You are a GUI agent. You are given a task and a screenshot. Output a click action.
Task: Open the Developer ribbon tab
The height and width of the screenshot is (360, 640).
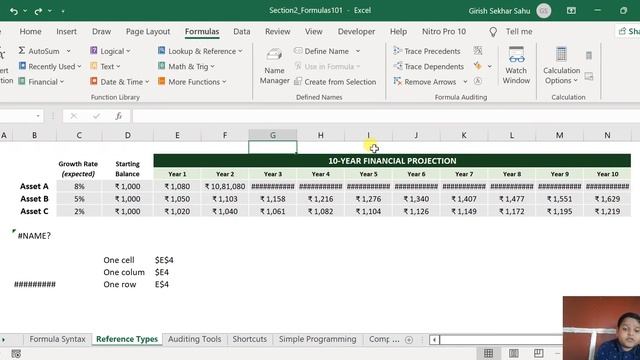click(x=356, y=31)
